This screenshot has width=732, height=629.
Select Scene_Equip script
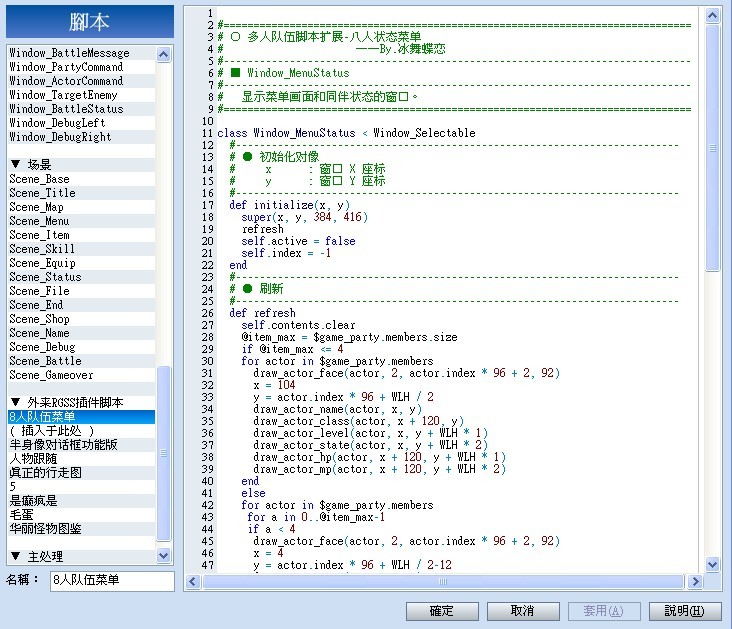pyautogui.click(x=81, y=263)
